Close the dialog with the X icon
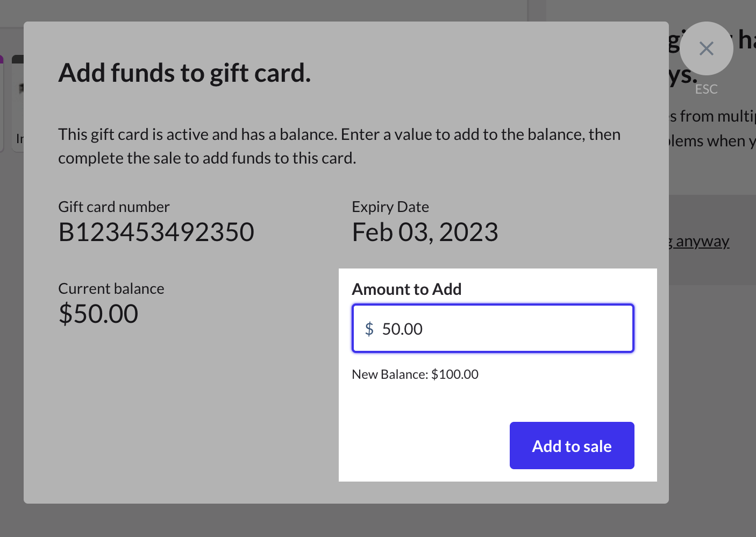The width and height of the screenshot is (756, 537). 706,48
